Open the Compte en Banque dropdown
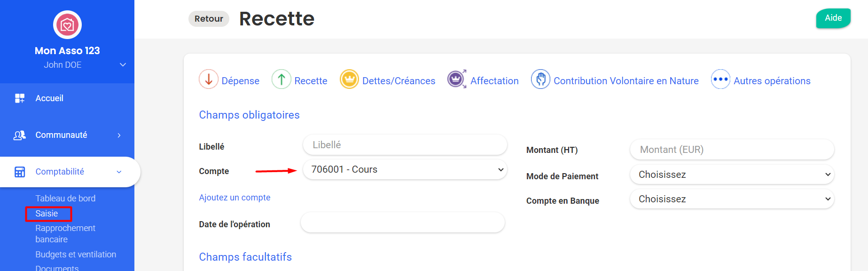 point(732,199)
